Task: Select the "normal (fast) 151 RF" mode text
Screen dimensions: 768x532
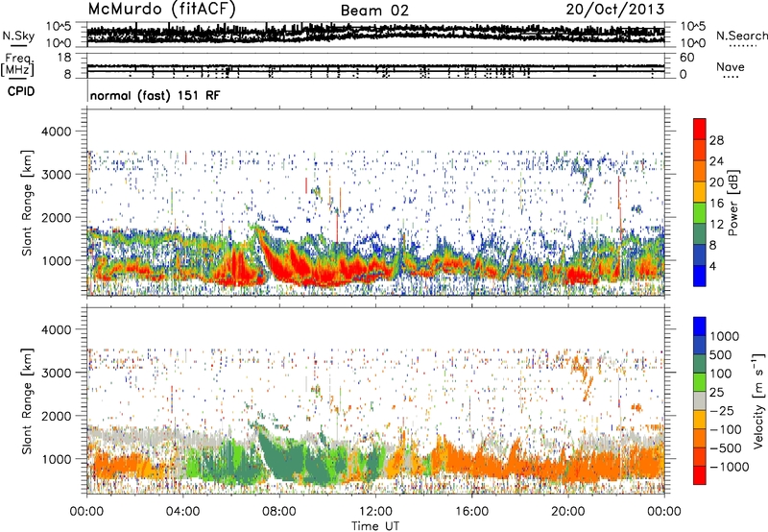Action: coord(156,95)
